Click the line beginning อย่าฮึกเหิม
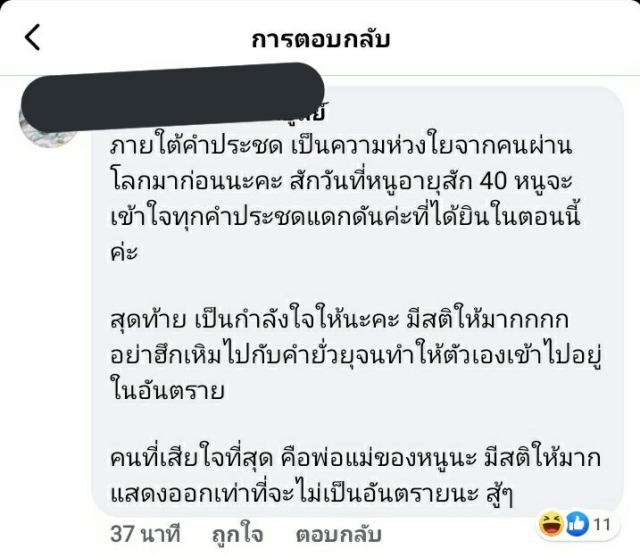This screenshot has height=557, width=640. click(356, 355)
